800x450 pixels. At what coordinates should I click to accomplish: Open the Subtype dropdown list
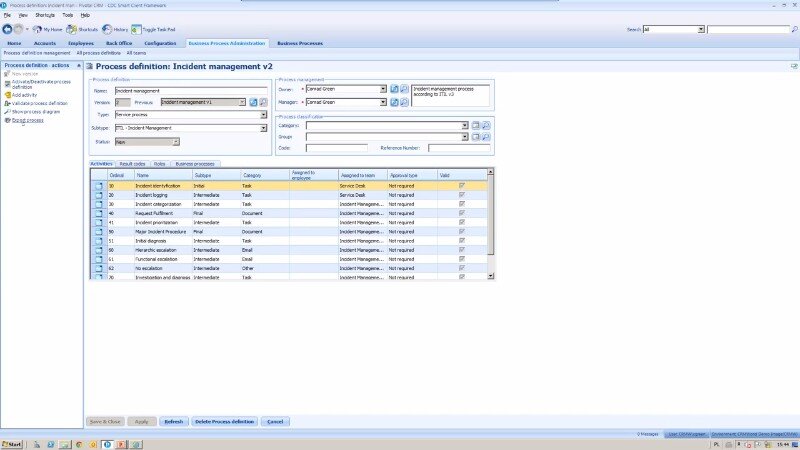click(263, 128)
